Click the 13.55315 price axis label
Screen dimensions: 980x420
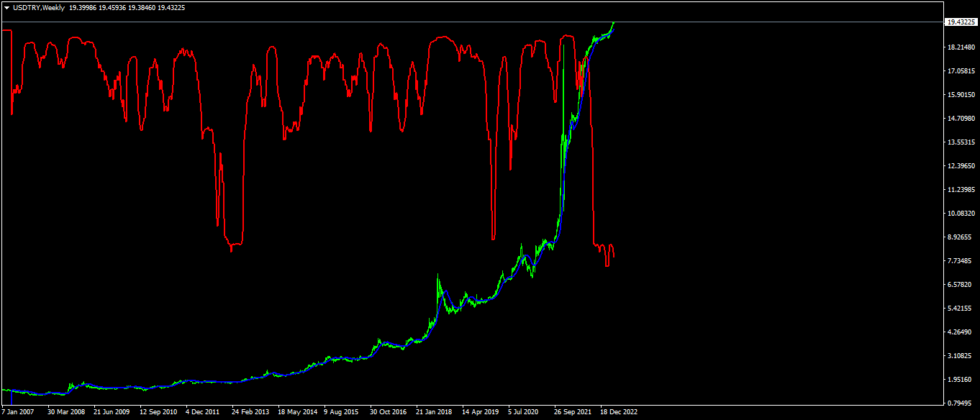coord(961,142)
